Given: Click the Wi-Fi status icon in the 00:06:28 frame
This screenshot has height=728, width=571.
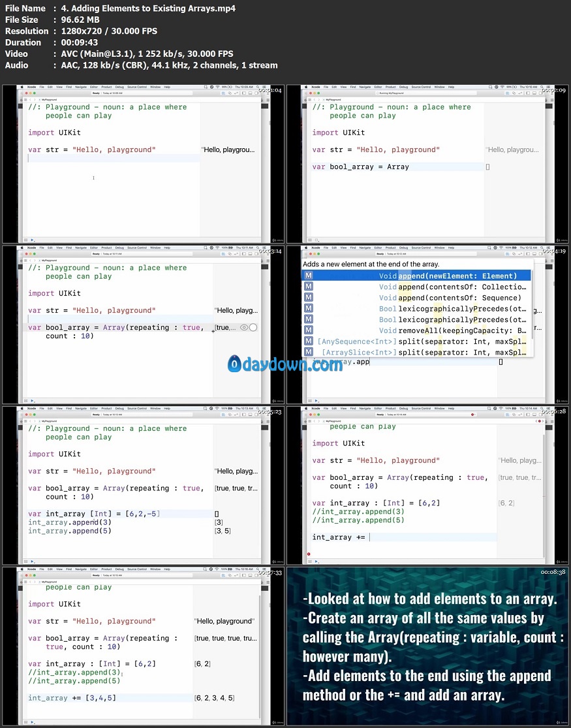Looking at the screenshot, I should click(503, 408).
